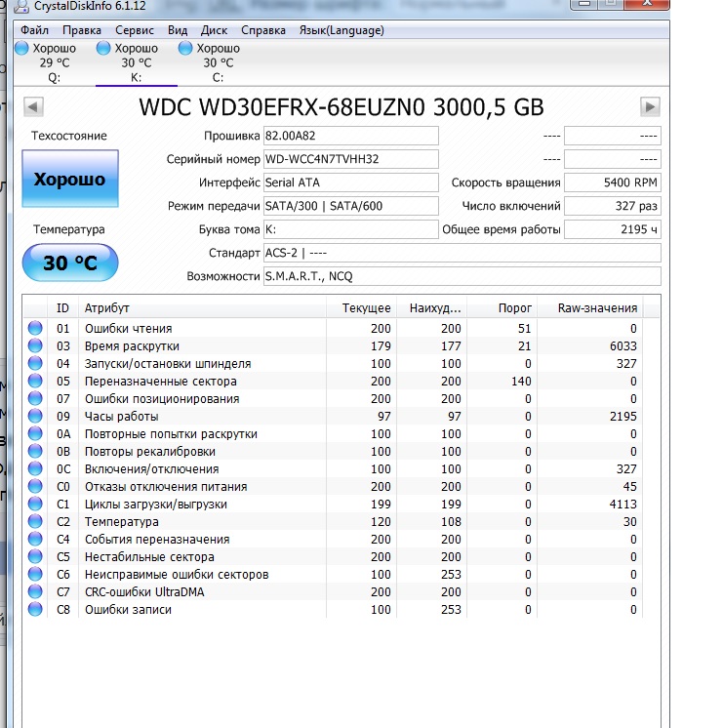
Task: Select the Время раскрутки attribute text
Action: (132, 346)
